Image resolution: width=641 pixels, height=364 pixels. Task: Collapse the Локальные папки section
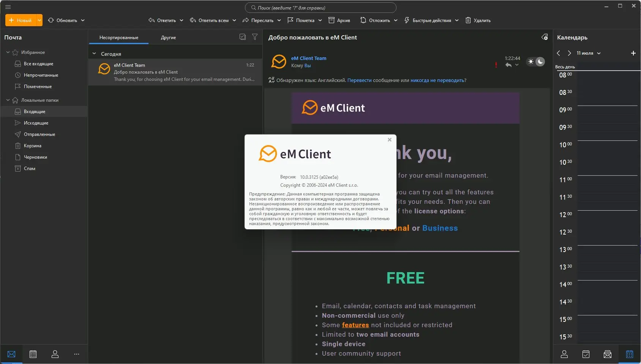(8, 100)
